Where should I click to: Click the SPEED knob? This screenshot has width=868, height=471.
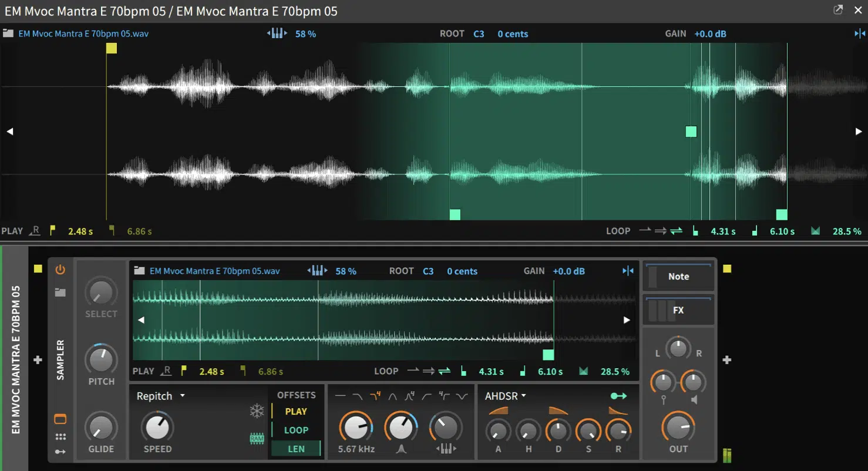157,428
